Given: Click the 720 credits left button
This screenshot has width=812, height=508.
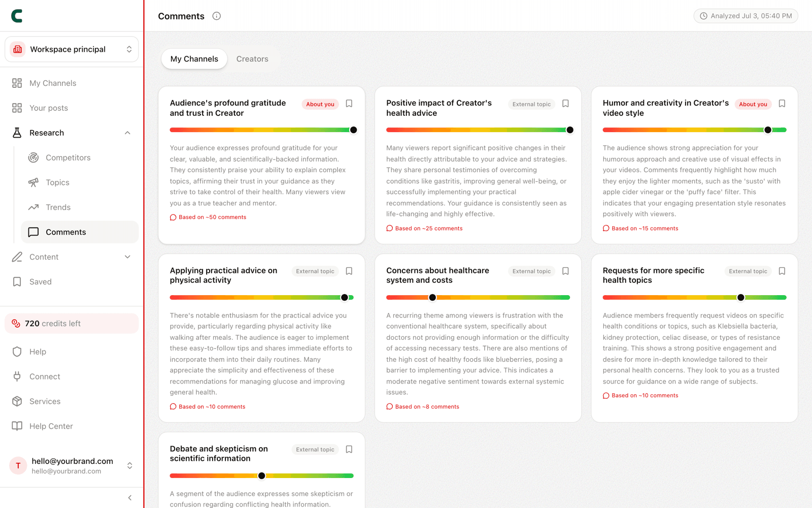Looking at the screenshot, I should (x=72, y=324).
